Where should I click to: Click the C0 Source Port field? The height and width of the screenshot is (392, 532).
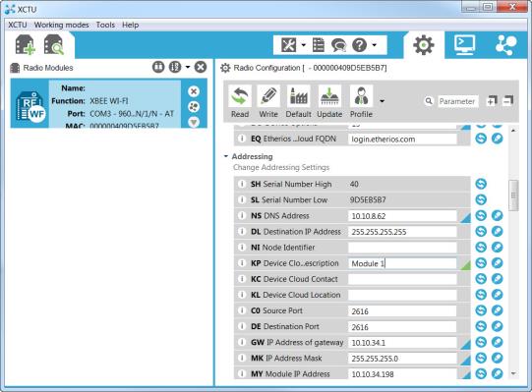pos(402,311)
